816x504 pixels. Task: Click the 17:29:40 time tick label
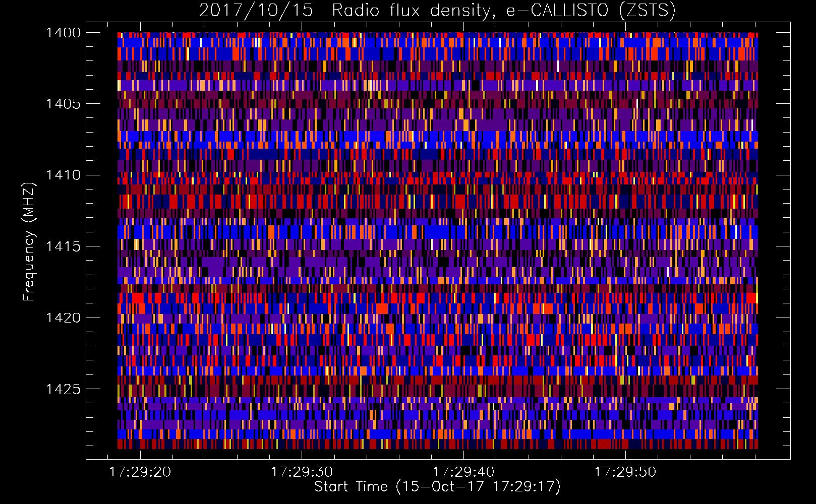(463, 472)
